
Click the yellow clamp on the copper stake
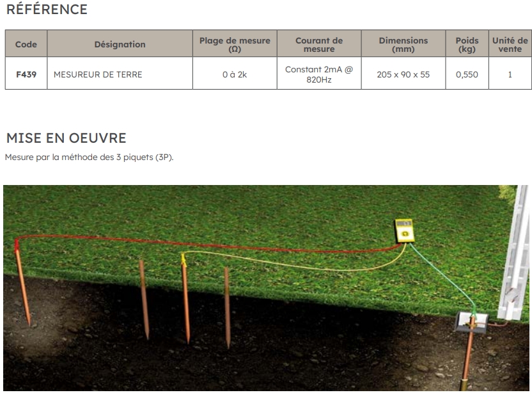183,259
